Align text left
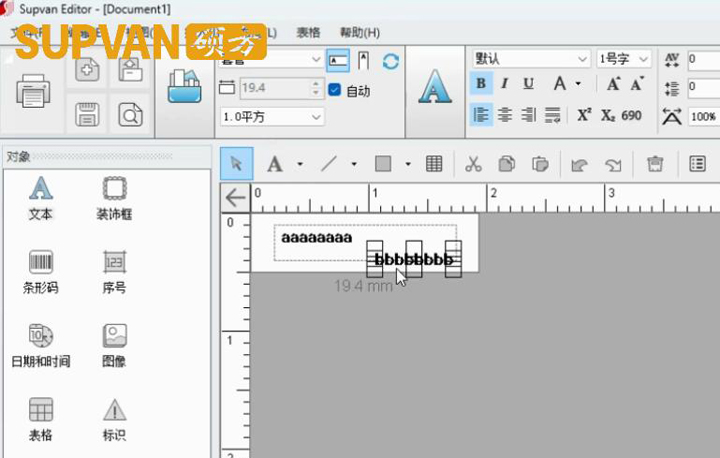The image size is (720, 458). (x=481, y=115)
